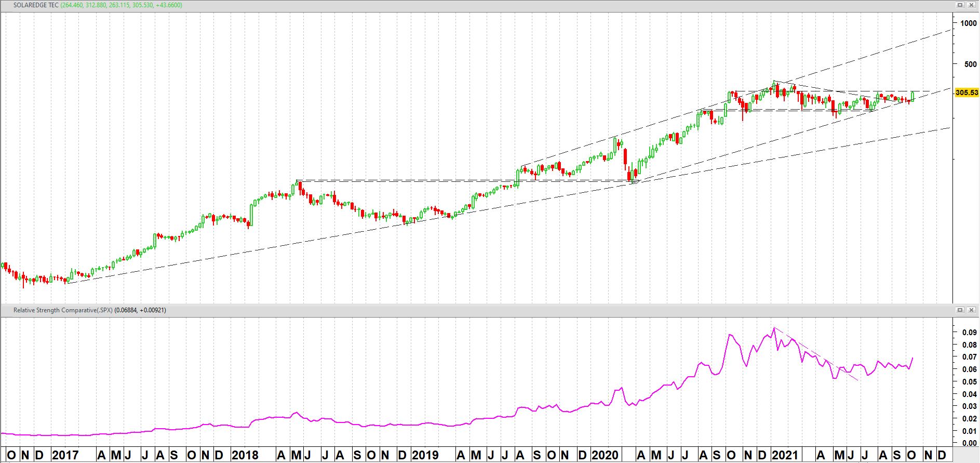Click the 500 level on price axis
This screenshot has height=463, width=980.
click(x=971, y=64)
